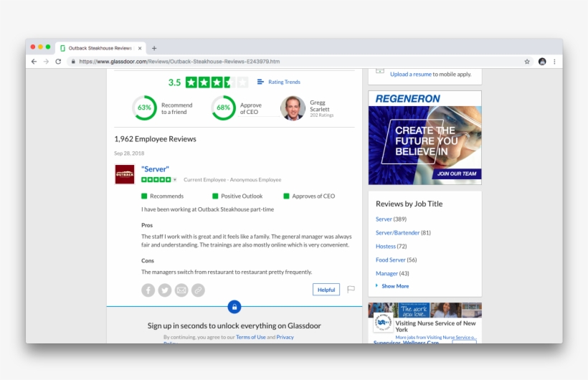
Task: Click the 3.5 star rating graphic
Action: [217, 82]
